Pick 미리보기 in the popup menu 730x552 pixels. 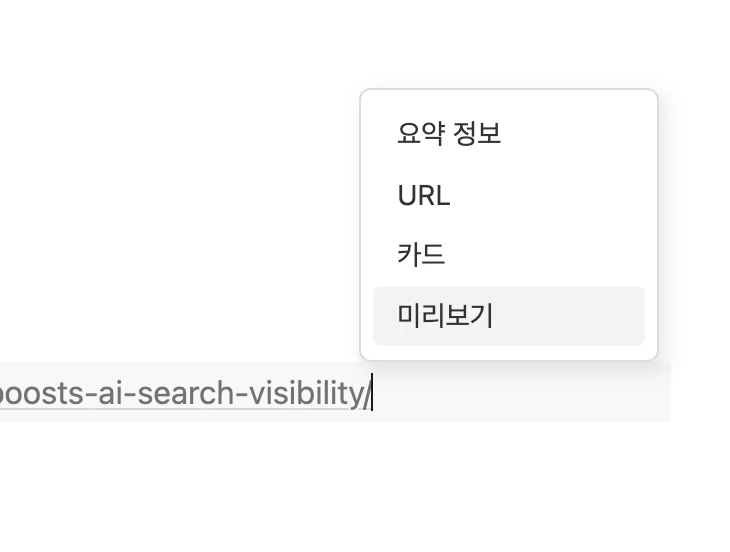coord(445,316)
